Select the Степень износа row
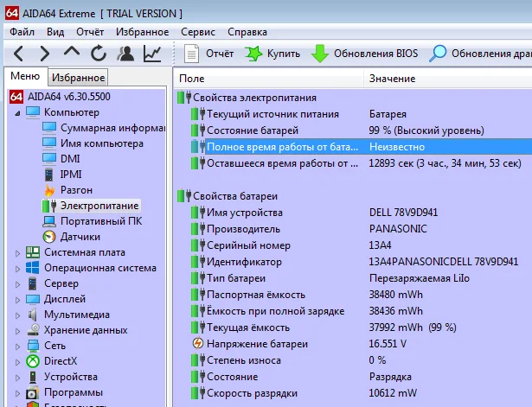 click(x=353, y=359)
